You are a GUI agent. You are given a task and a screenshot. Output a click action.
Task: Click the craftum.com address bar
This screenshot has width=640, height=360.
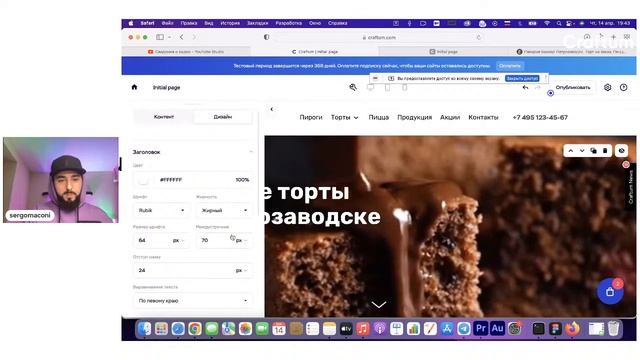pyautogui.click(x=379, y=37)
